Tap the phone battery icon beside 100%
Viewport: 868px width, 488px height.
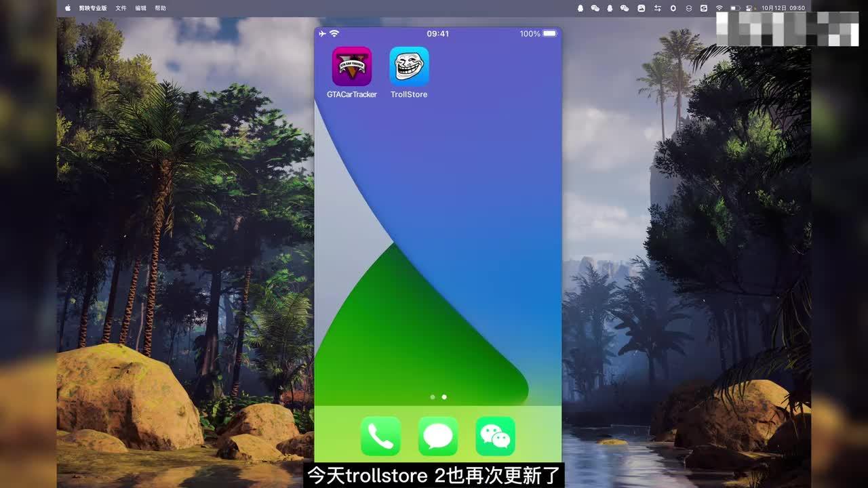click(549, 33)
